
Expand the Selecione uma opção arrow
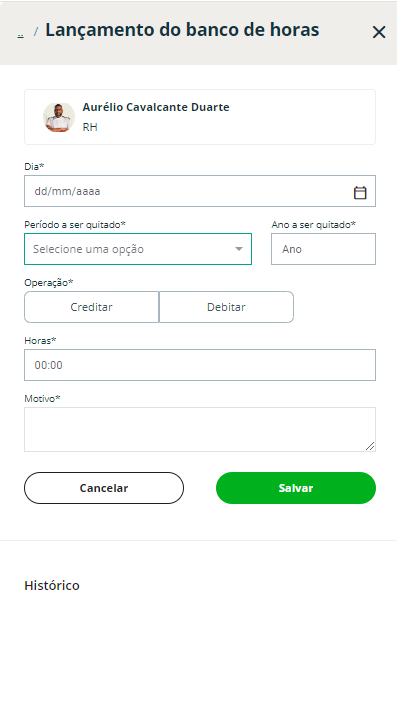click(x=239, y=249)
